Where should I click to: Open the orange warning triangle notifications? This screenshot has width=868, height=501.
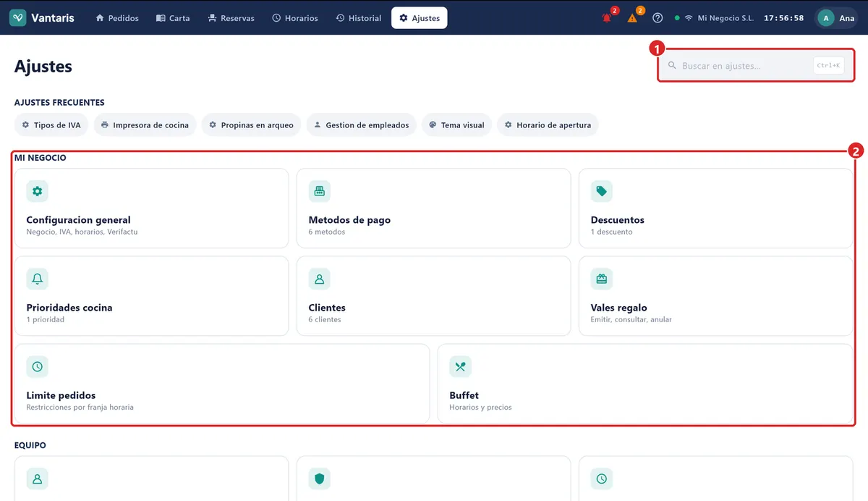pos(632,18)
